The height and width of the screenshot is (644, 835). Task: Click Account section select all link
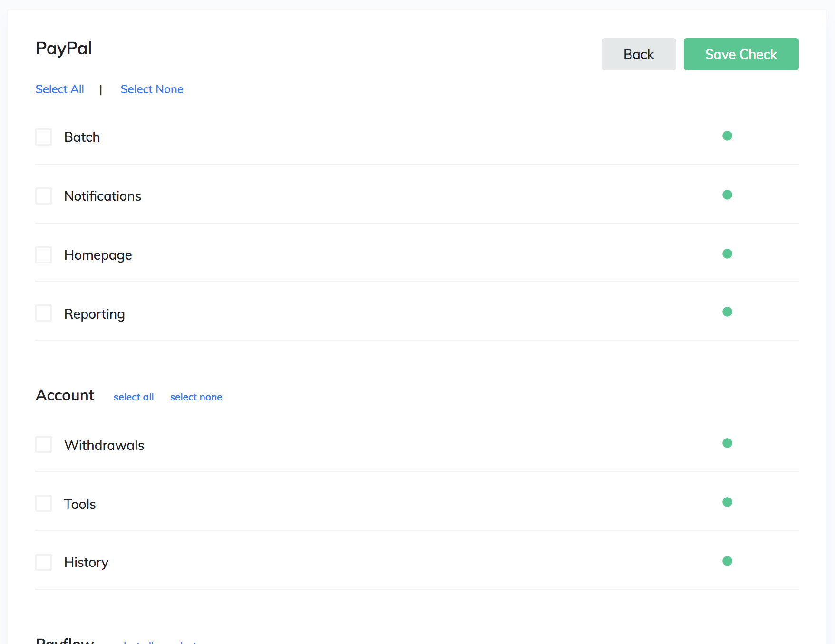point(134,397)
